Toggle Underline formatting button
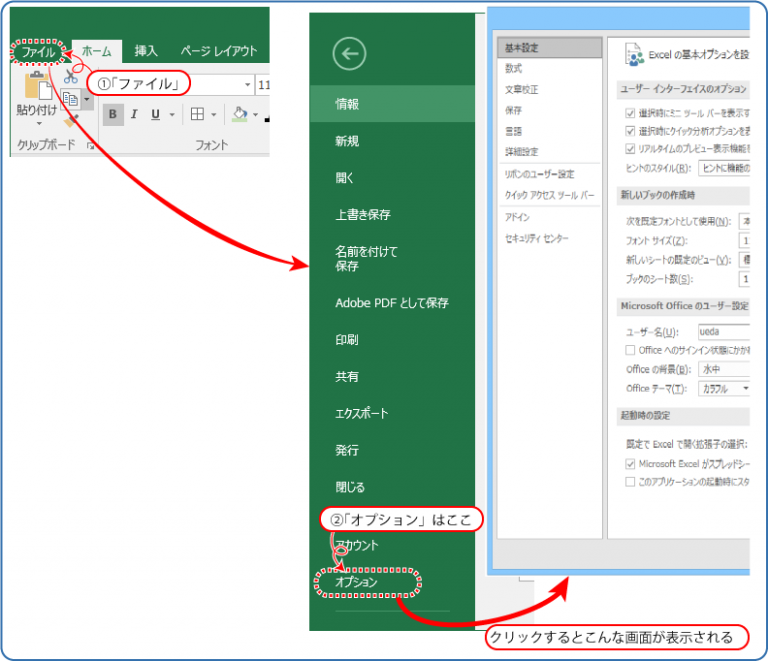This screenshot has width=768, height=661. click(x=155, y=114)
